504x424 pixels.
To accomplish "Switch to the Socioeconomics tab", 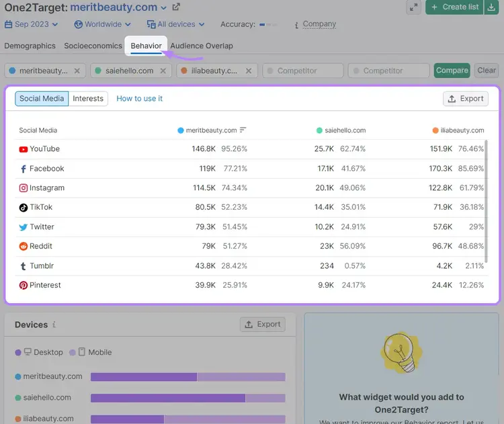I will pos(93,46).
